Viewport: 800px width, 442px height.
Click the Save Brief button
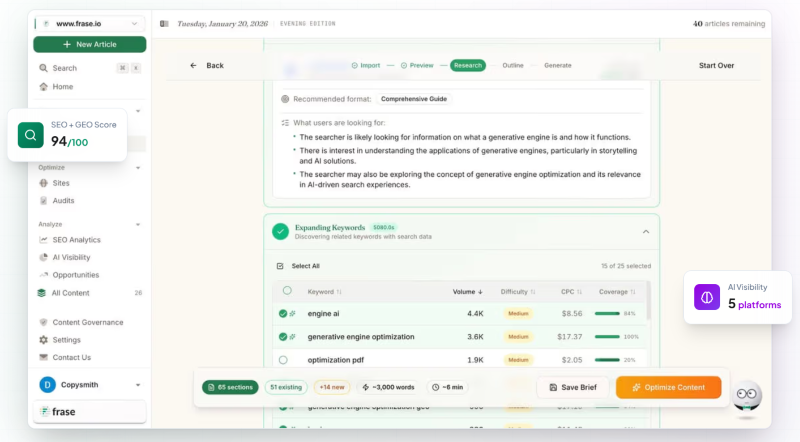coord(573,387)
